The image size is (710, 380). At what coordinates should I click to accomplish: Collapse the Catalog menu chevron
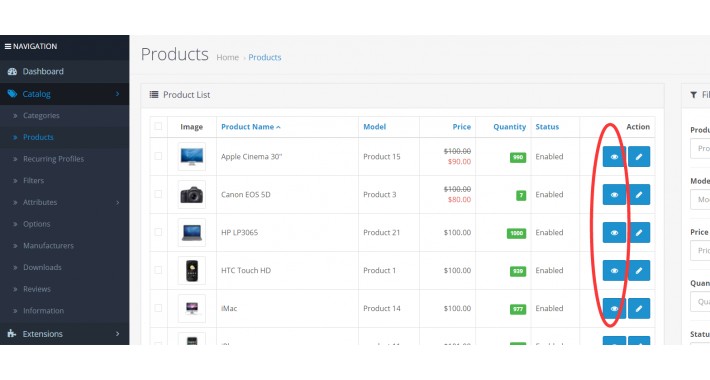(117, 94)
